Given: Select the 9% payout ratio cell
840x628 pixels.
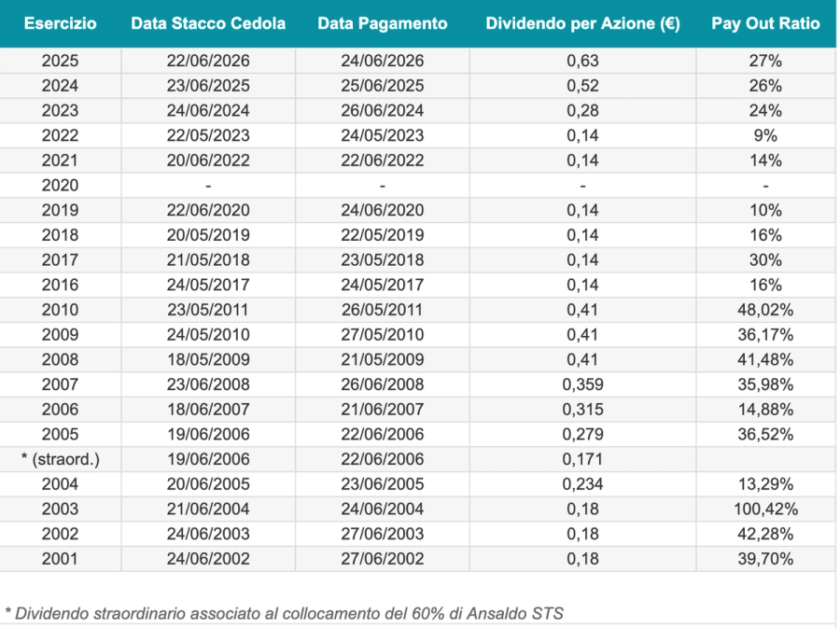Looking at the screenshot, I should pos(765,135).
